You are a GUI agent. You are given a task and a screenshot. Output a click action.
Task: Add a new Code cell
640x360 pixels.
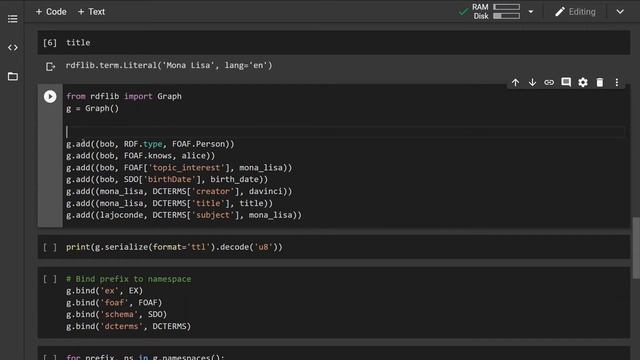(51, 12)
